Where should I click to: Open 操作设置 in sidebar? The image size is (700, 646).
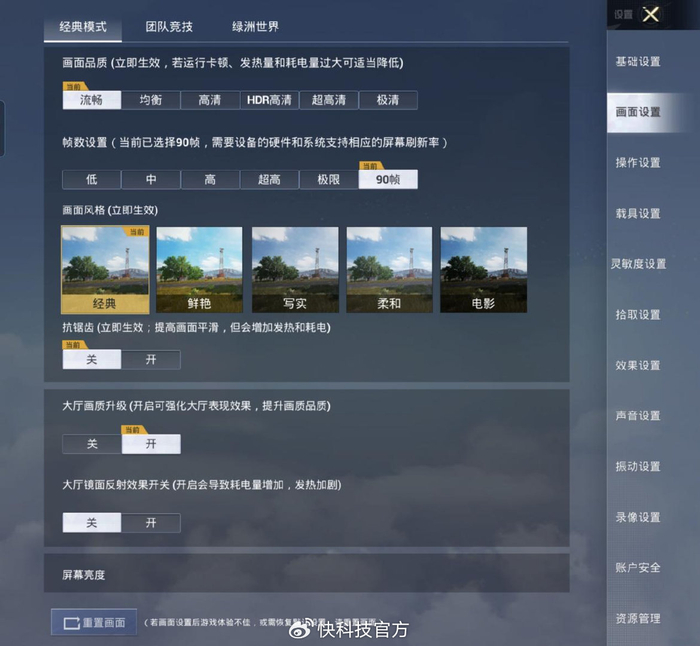point(638,163)
